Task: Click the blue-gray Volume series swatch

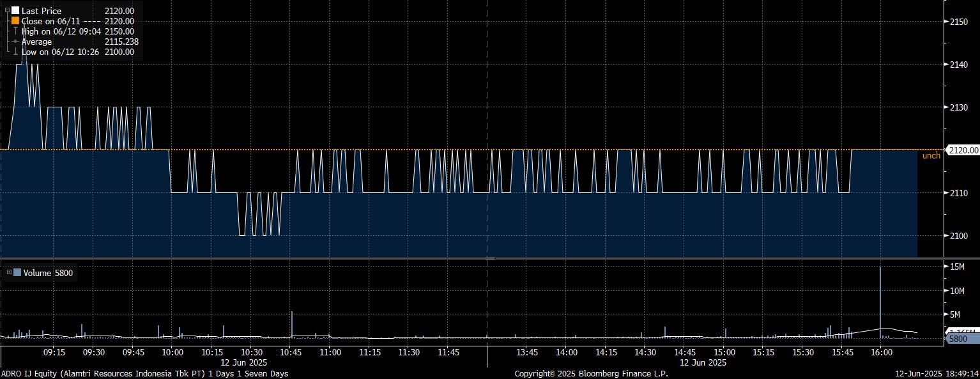Action: click(x=17, y=273)
